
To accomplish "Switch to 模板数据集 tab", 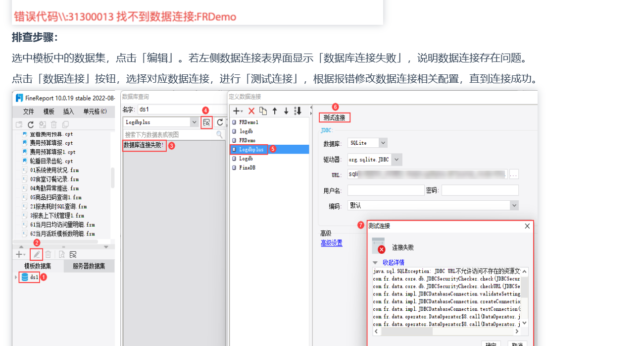I will pos(38,266).
